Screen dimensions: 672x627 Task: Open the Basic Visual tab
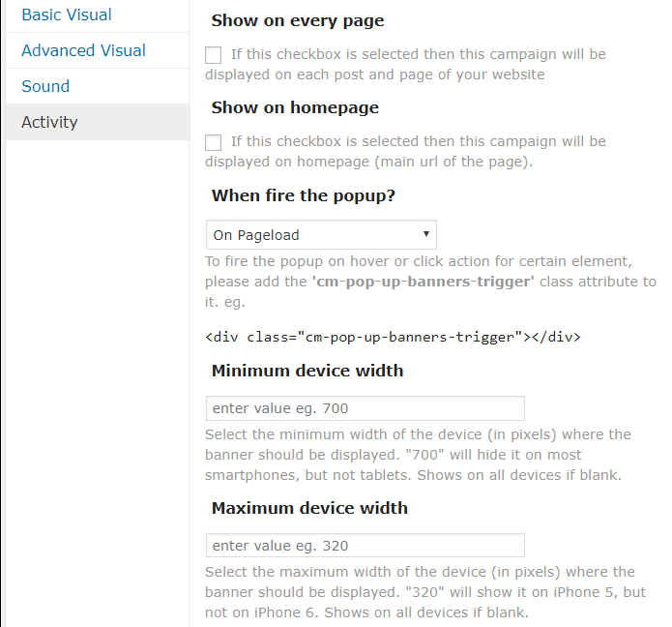[x=67, y=15]
